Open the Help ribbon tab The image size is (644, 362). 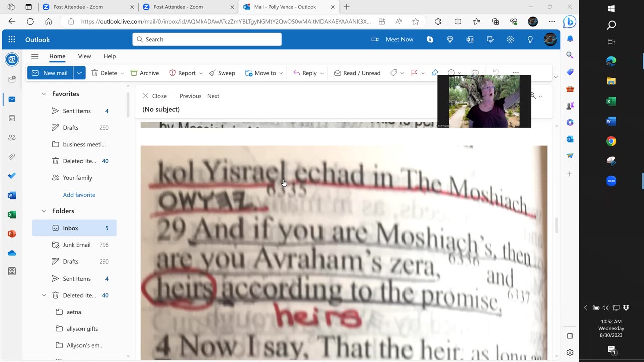coord(110,56)
